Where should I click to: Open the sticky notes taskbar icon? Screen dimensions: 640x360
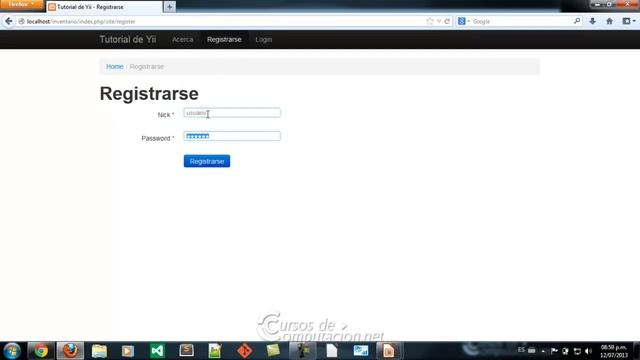click(273, 351)
